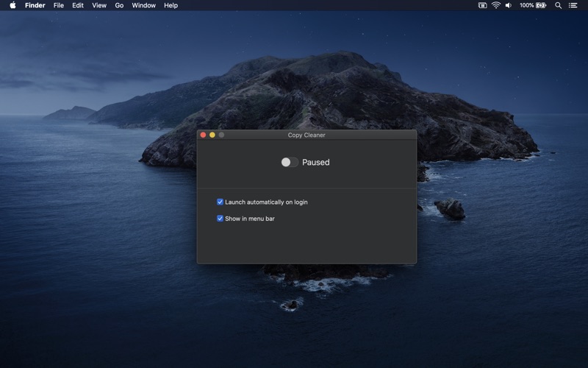Image resolution: width=588 pixels, height=368 pixels.
Task: Open Notification Center list icon
Action: [573, 5]
